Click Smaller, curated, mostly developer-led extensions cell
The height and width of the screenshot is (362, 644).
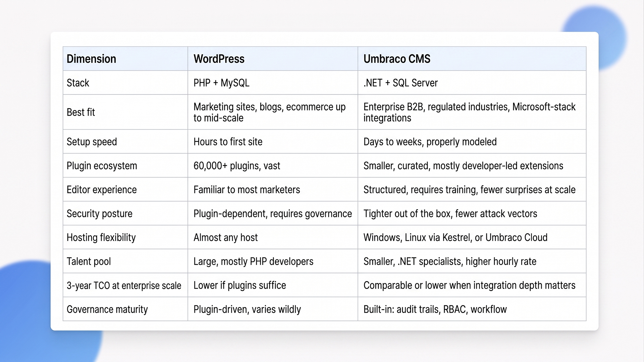click(x=472, y=166)
